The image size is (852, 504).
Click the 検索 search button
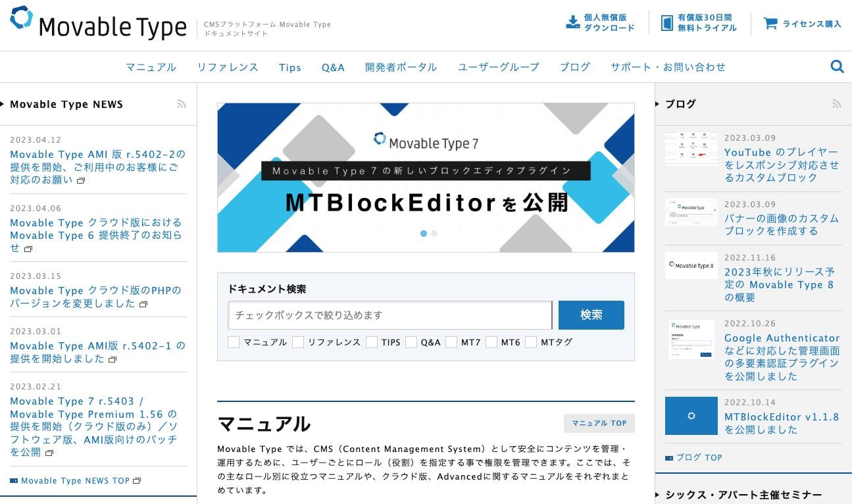click(591, 315)
